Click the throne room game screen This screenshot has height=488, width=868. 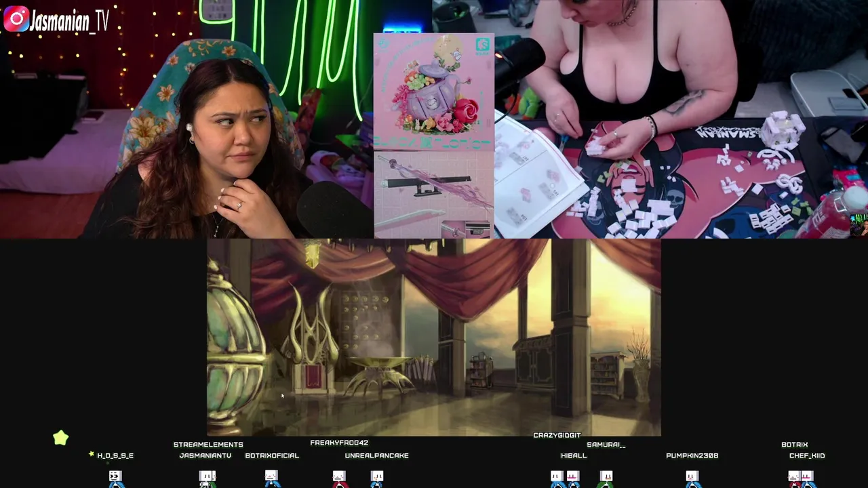coord(434,337)
